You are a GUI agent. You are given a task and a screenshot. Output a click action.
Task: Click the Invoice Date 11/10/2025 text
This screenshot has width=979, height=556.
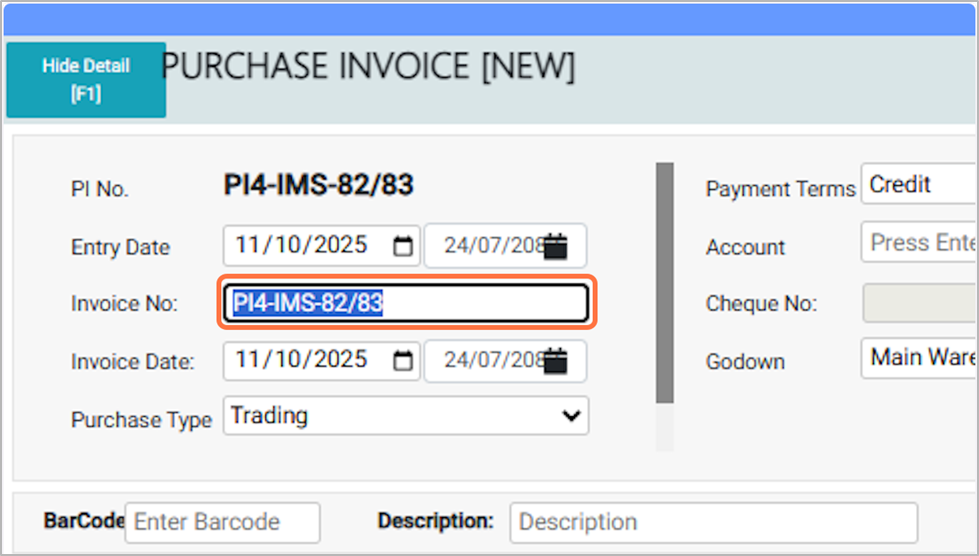coord(300,361)
